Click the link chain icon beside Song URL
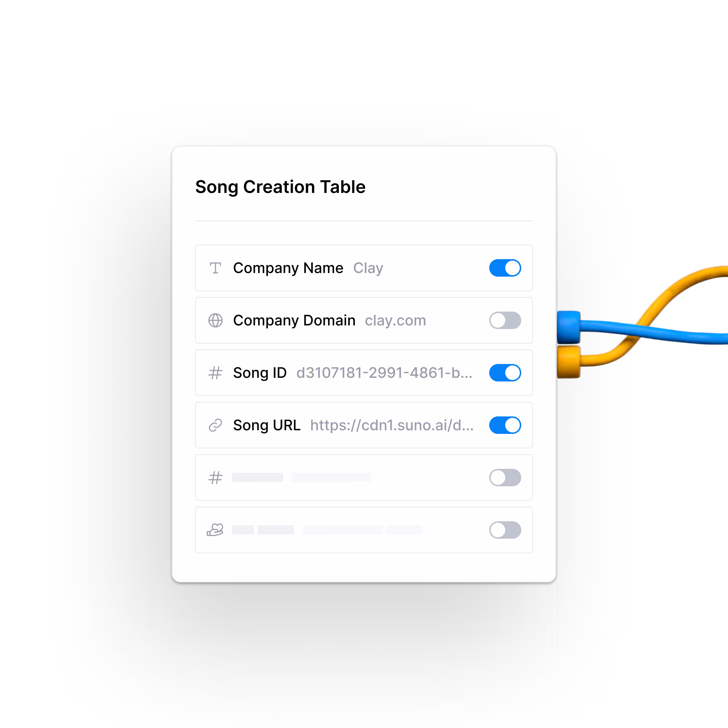The height and width of the screenshot is (728, 728). (215, 425)
